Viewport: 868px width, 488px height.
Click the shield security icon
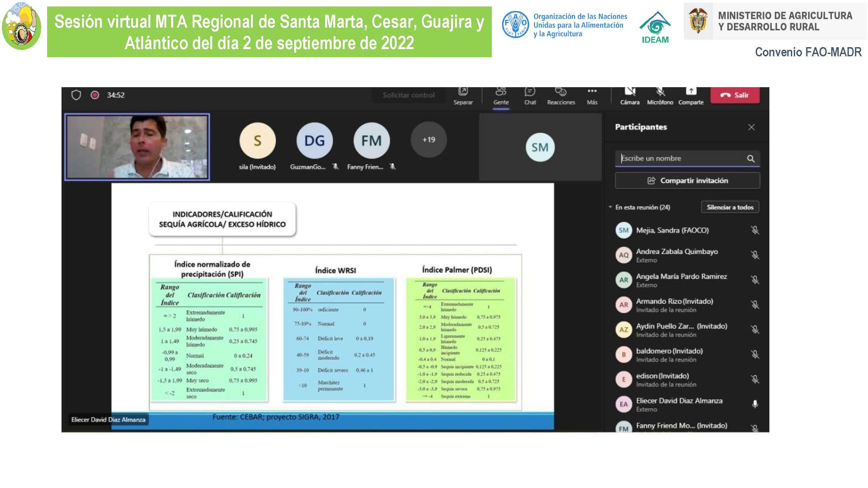(76, 95)
